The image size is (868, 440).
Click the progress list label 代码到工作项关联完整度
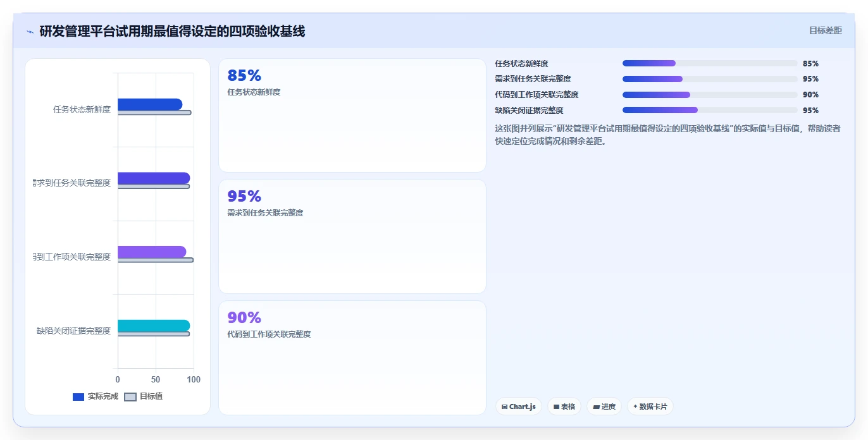pyautogui.click(x=536, y=95)
